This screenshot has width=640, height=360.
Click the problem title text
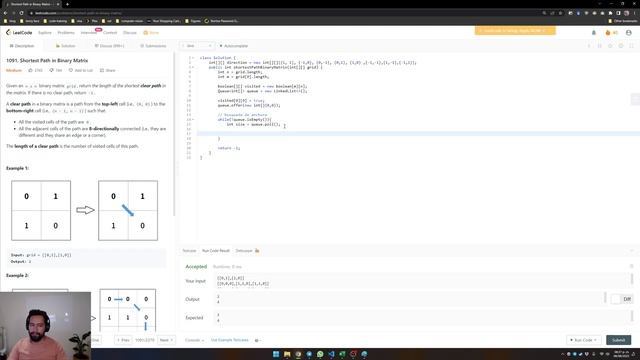pos(47,60)
